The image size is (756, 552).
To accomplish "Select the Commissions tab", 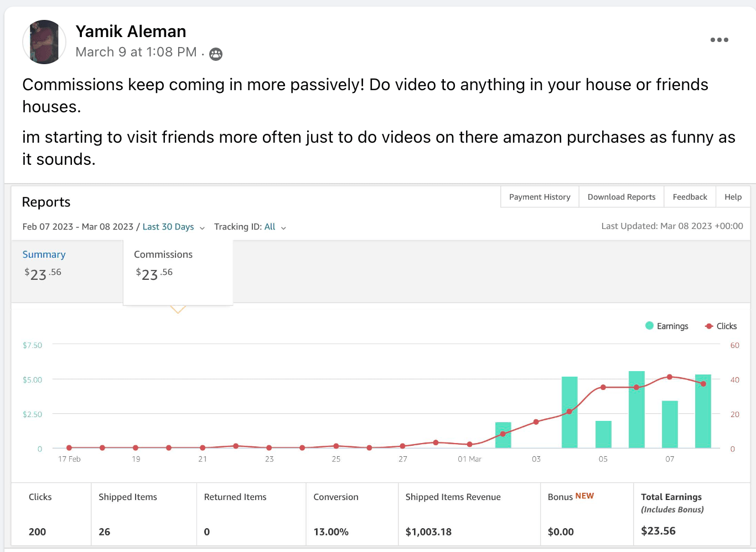I will click(x=163, y=254).
